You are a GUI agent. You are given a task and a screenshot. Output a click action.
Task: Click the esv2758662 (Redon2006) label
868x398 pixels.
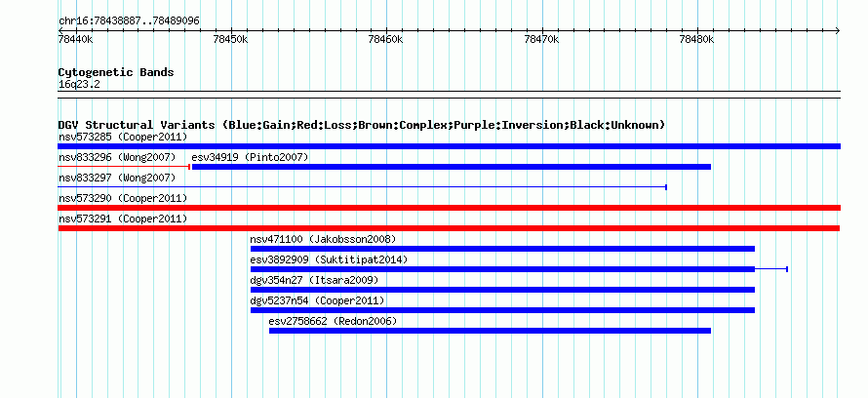coord(333,321)
